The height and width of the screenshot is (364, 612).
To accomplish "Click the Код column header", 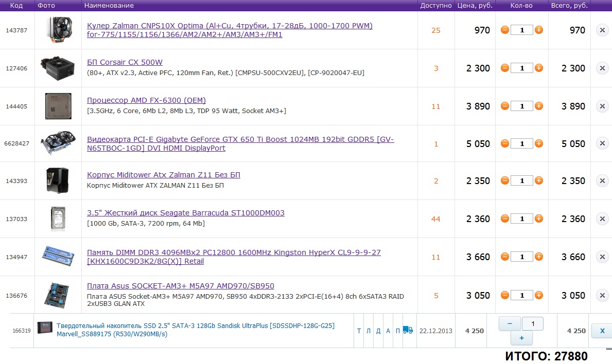I will (x=16, y=6).
